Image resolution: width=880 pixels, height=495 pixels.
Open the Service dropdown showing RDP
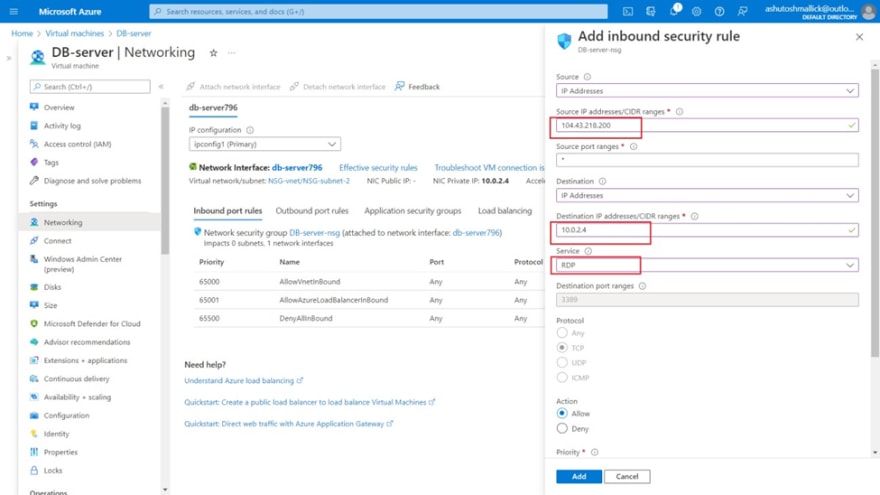[x=707, y=265]
